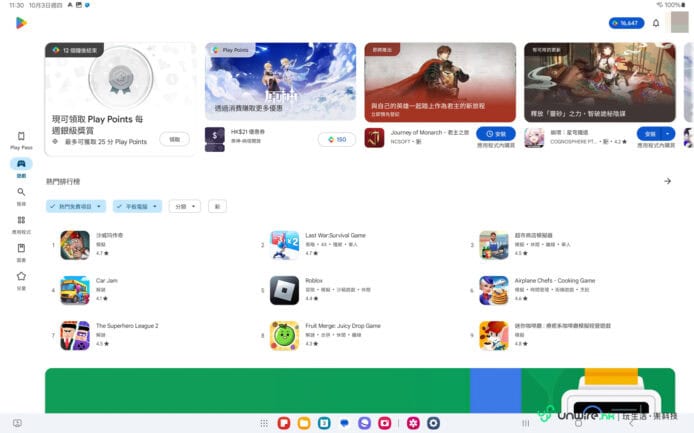This screenshot has height=433, width=694.
Task: Open the Search magnifier in sidebar
Action: pos(21,192)
